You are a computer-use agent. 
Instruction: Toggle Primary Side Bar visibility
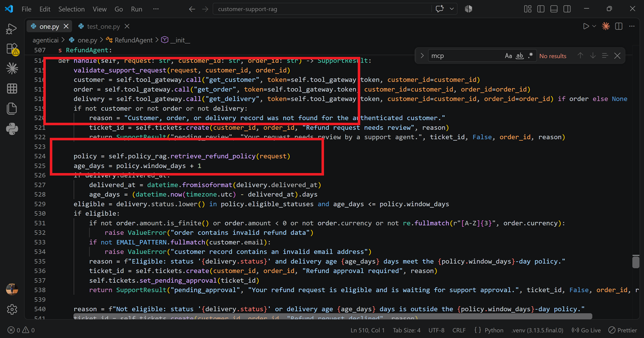tap(541, 9)
